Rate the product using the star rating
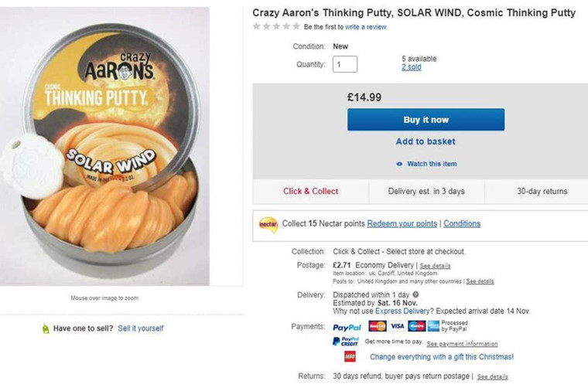Viewport: 588px width, 391px height. [x=276, y=26]
